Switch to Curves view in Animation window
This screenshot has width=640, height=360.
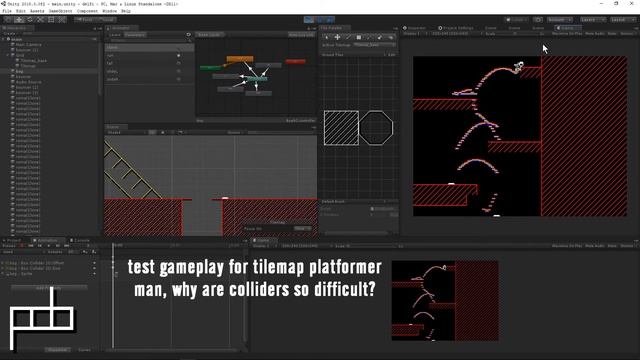click(x=84, y=350)
